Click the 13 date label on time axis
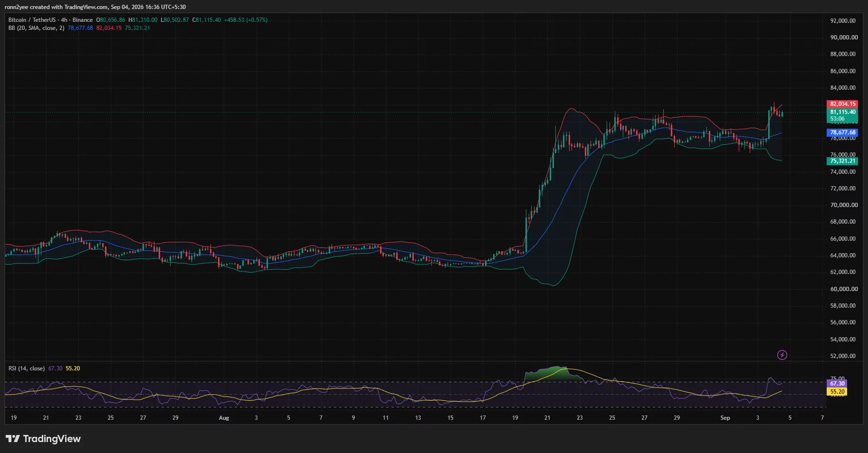The width and height of the screenshot is (868, 453). (x=418, y=418)
